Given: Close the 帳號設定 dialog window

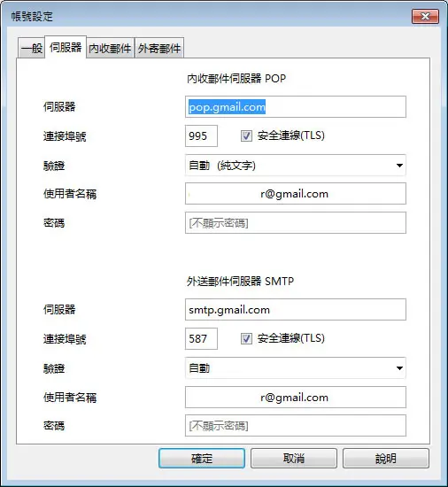Looking at the screenshot, I should point(425,16).
